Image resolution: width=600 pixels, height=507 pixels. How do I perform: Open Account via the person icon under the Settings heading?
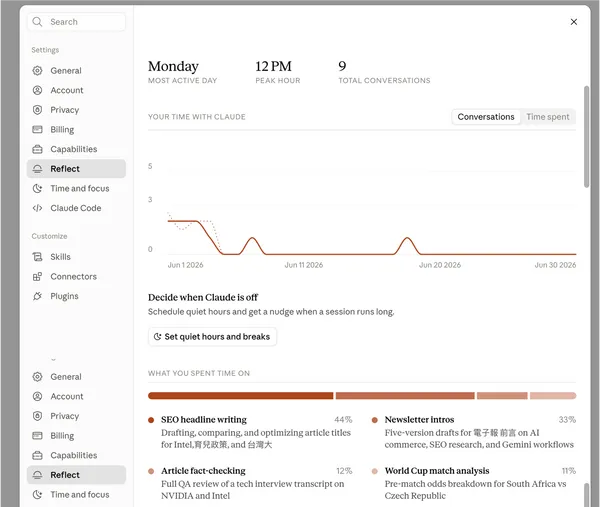click(37, 90)
